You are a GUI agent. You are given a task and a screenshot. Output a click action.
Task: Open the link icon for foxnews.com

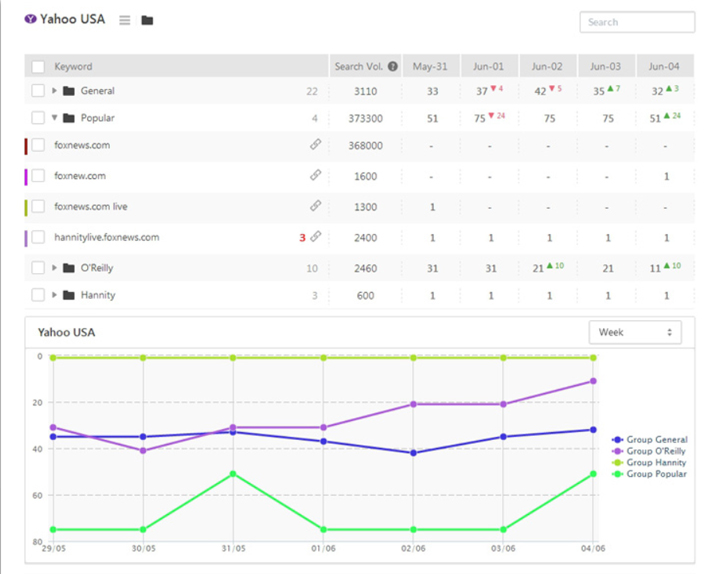tap(315, 144)
